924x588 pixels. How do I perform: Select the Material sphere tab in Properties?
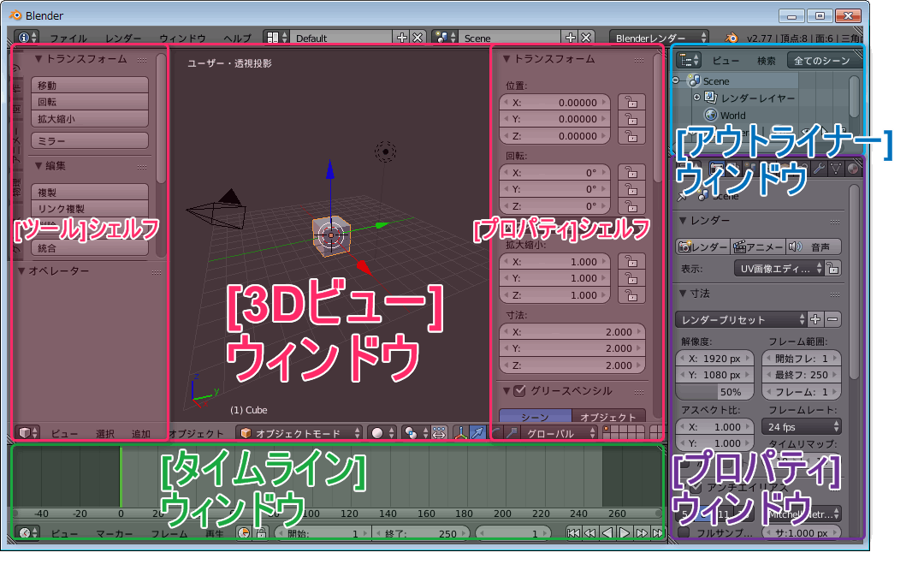coord(853,169)
